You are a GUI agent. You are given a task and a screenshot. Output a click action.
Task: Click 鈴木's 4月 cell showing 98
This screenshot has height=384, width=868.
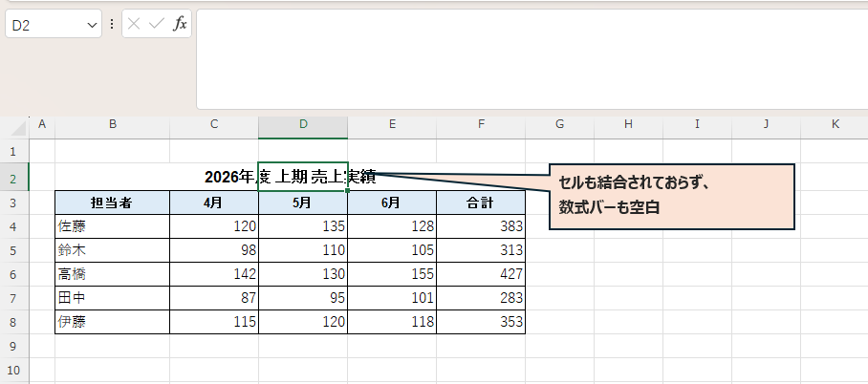214,250
